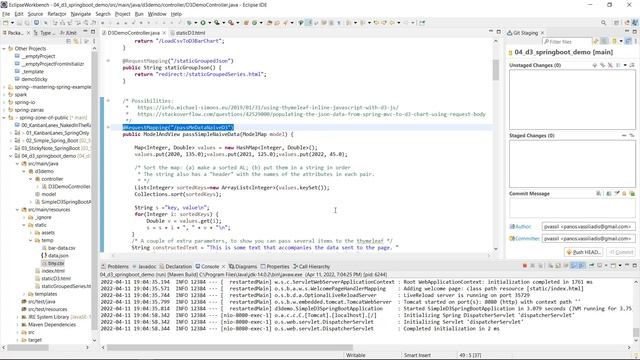This screenshot has width=640, height=360.
Task: Collapse all in Package Explorer
Action: [x=69, y=41]
